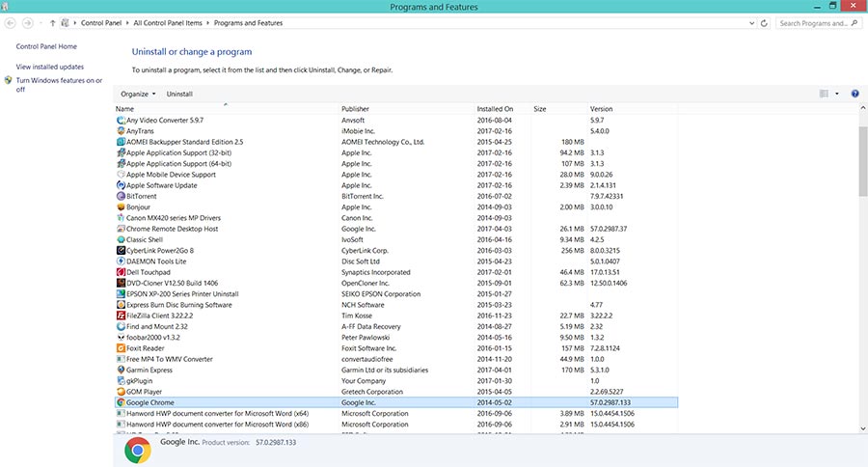Open View installed updates link
The height and width of the screenshot is (467, 868).
tap(50, 67)
